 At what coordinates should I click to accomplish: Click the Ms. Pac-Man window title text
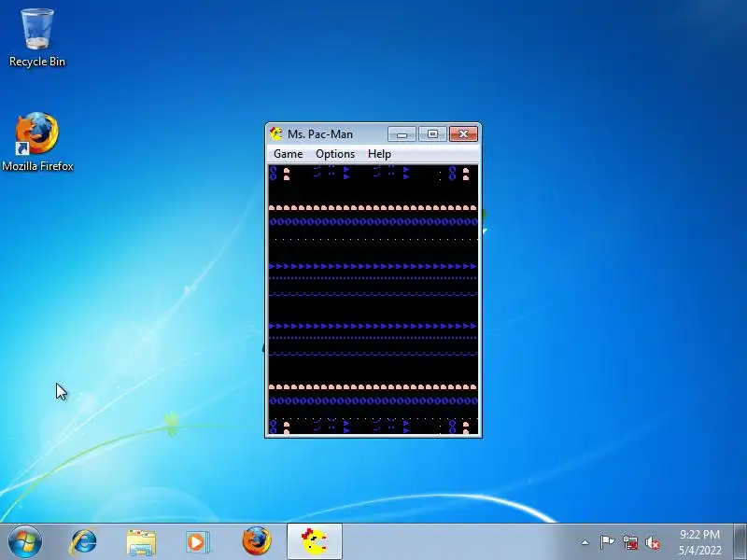[320, 134]
